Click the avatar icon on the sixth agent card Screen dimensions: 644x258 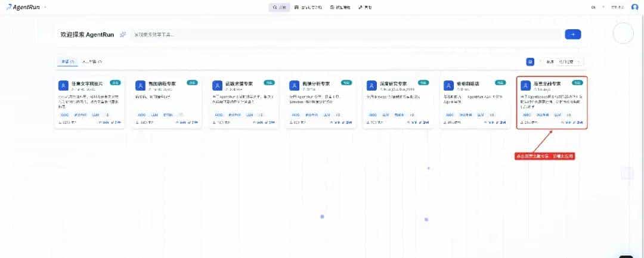point(449,85)
